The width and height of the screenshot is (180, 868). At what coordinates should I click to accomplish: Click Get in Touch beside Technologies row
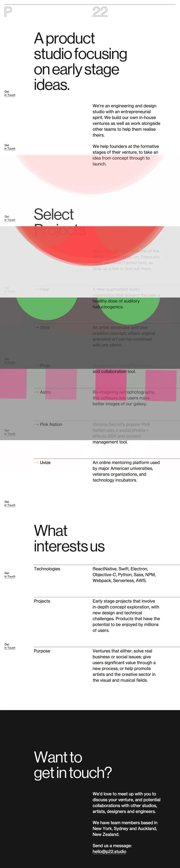point(10,575)
